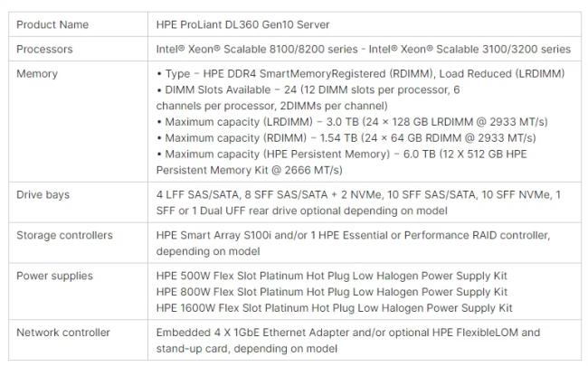
Task: Click the Memory row label
Action: coord(37,74)
